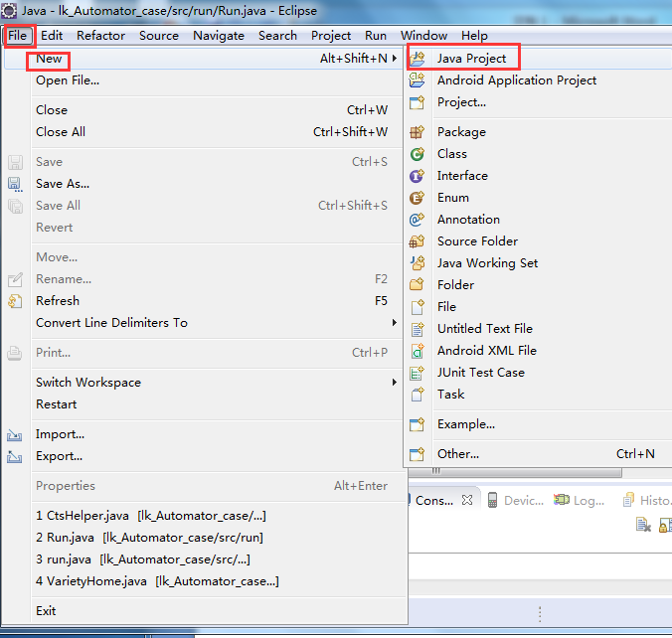Click the green Class icon
Image resolution: width=672 pixels, height=638 pixels.
tap(417, 154)
